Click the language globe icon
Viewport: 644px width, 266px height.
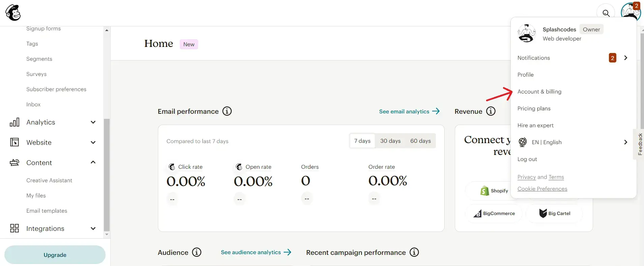523,142
